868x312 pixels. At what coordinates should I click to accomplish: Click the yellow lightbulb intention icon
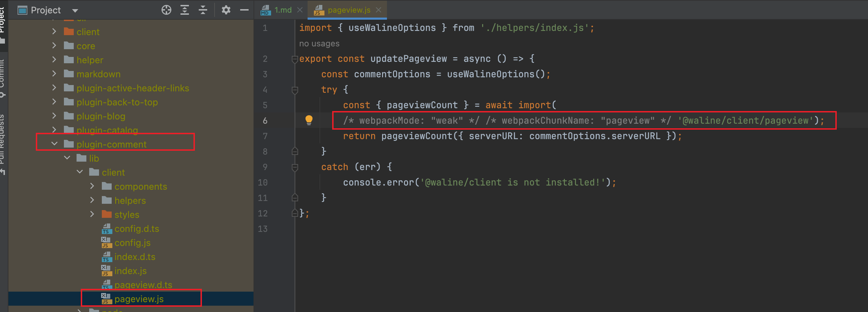coord(309,120)
